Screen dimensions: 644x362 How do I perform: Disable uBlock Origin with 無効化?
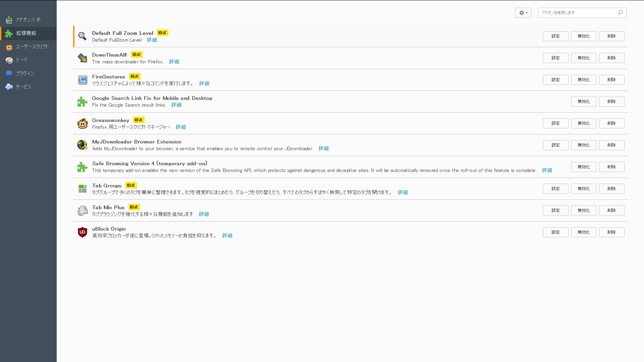[x=584, y=232]
